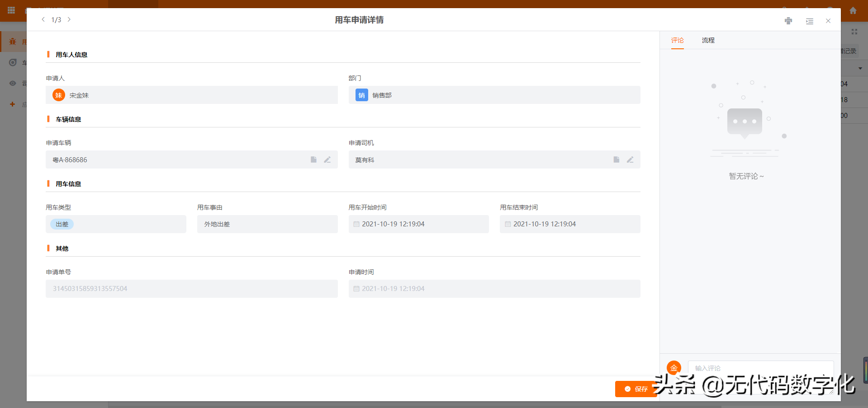This screenshot has height=408, width=868.
Task: Go to the previous record arrow
Action: click(43, 19)
